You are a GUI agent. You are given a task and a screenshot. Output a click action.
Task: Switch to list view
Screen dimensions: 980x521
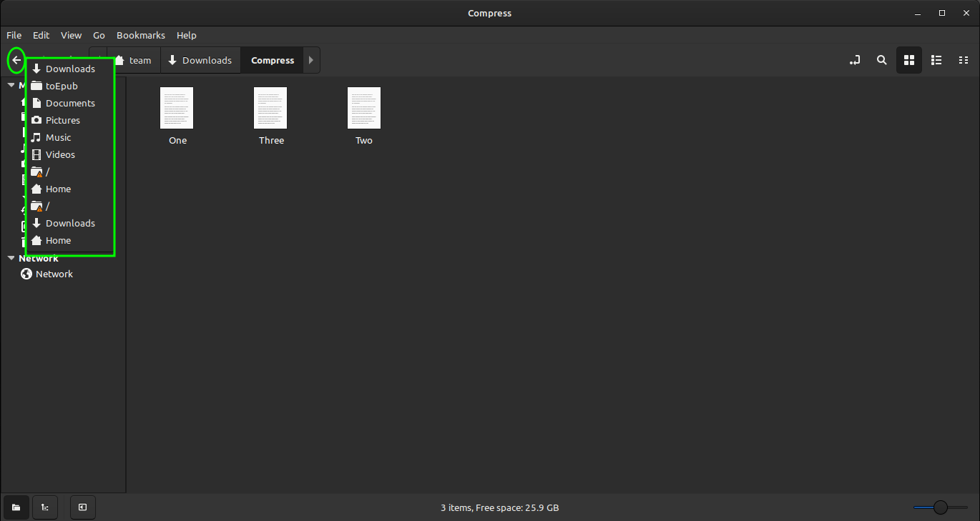pyautogui.click(x=936, y=61)
